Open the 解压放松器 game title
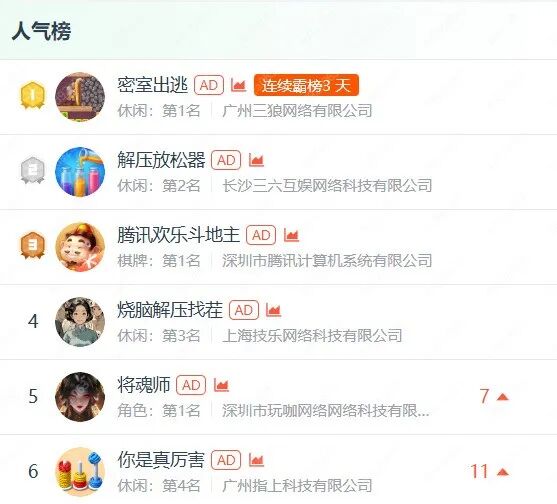 tap(161, 160)
